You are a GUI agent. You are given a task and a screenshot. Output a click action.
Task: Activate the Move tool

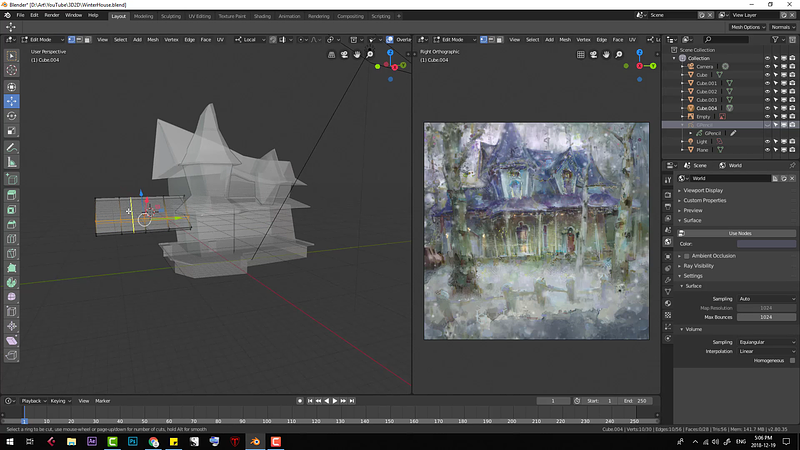point(11,102)
